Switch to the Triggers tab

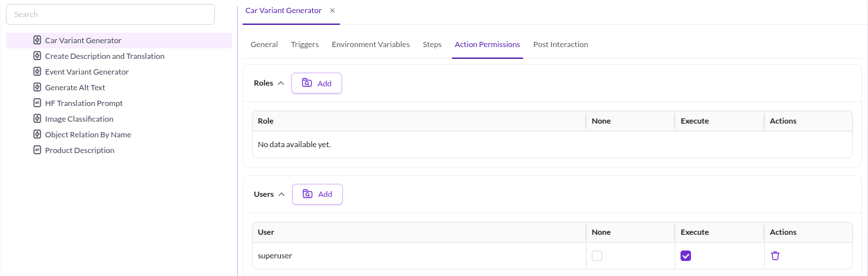[x=305, y=44]
